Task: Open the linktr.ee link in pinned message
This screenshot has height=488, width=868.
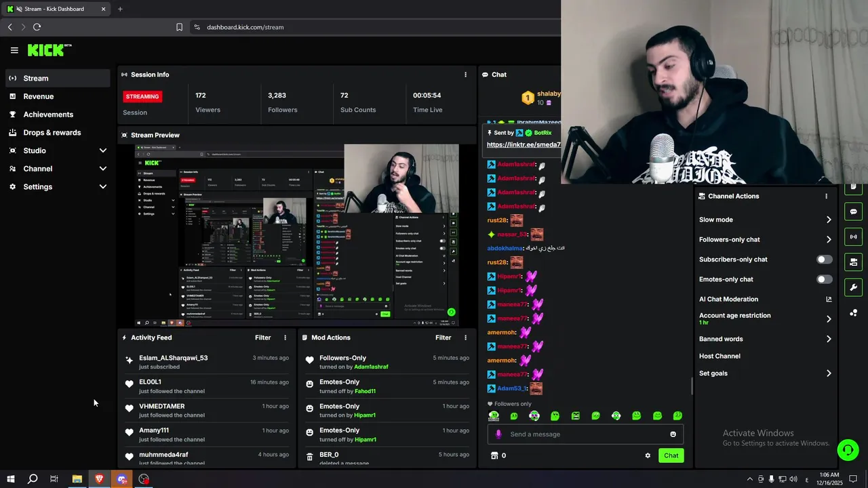Action: (524, 144)
